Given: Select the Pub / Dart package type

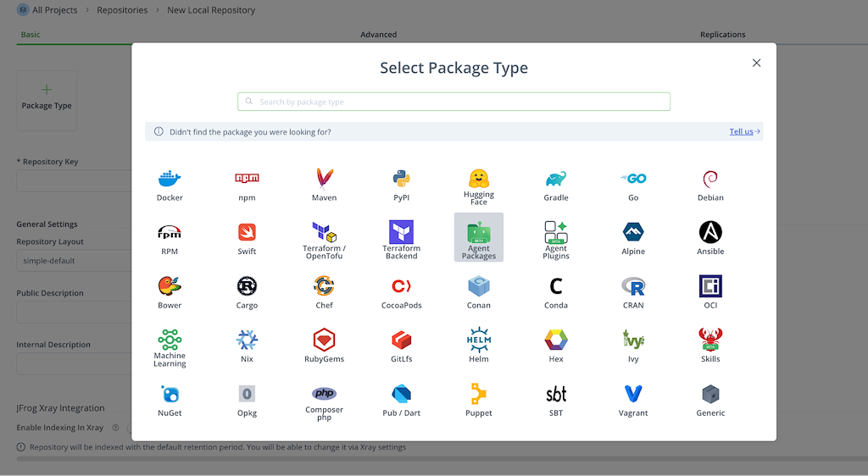Looking at the screenshot, I should [401, 401].
